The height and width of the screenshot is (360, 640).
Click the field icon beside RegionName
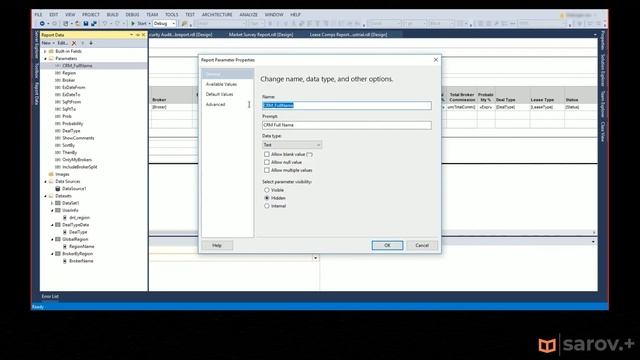click(64, 247)
